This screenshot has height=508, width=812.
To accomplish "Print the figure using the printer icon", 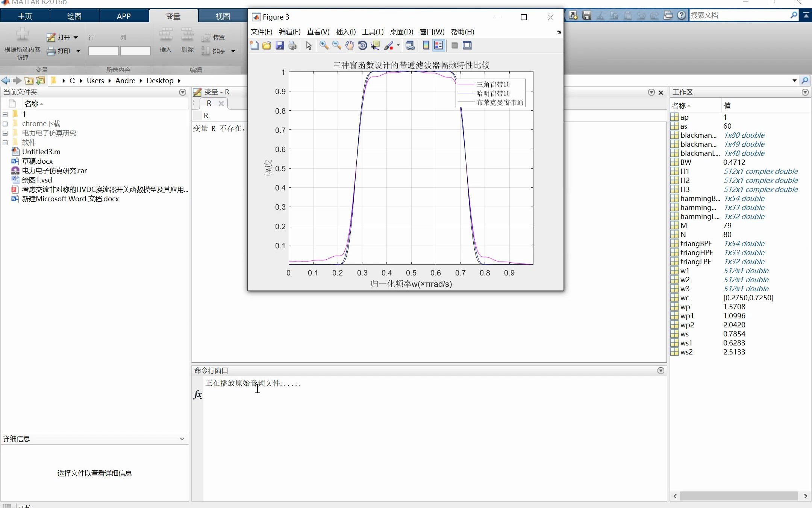I will click(292, 46).
